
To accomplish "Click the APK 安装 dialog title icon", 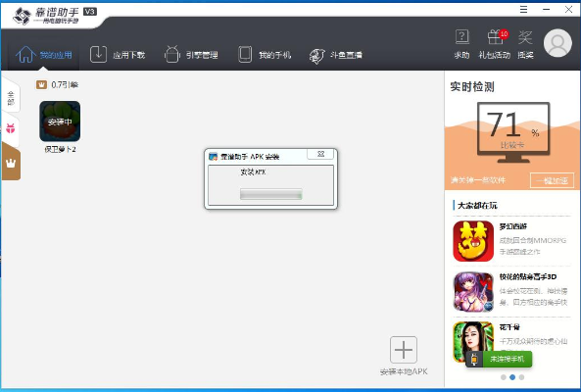I will click(x=213, y=157).
